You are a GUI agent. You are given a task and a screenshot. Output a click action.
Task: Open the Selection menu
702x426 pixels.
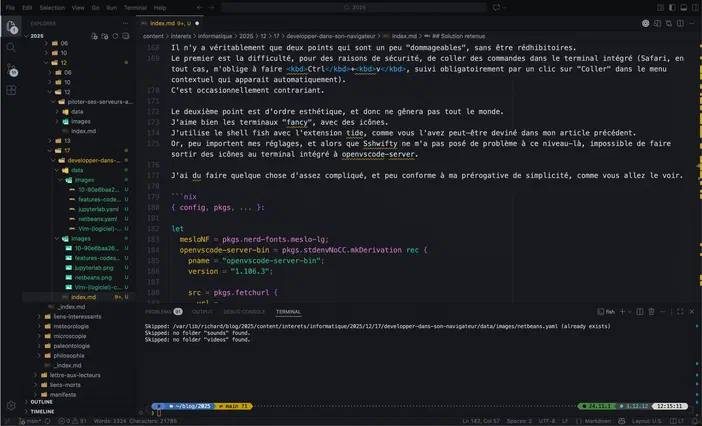(52, 8)
